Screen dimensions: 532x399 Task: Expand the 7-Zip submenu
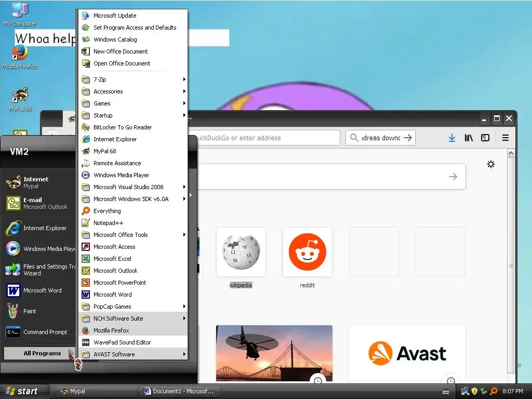(x=133, y=79)
